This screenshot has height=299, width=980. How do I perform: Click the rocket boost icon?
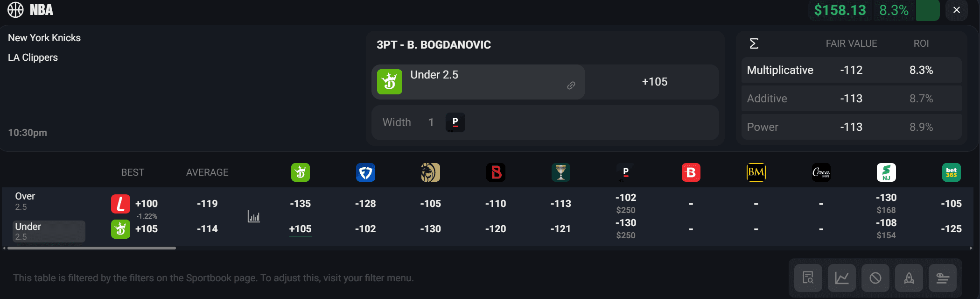pyautogui.click(x=909, y=278)
